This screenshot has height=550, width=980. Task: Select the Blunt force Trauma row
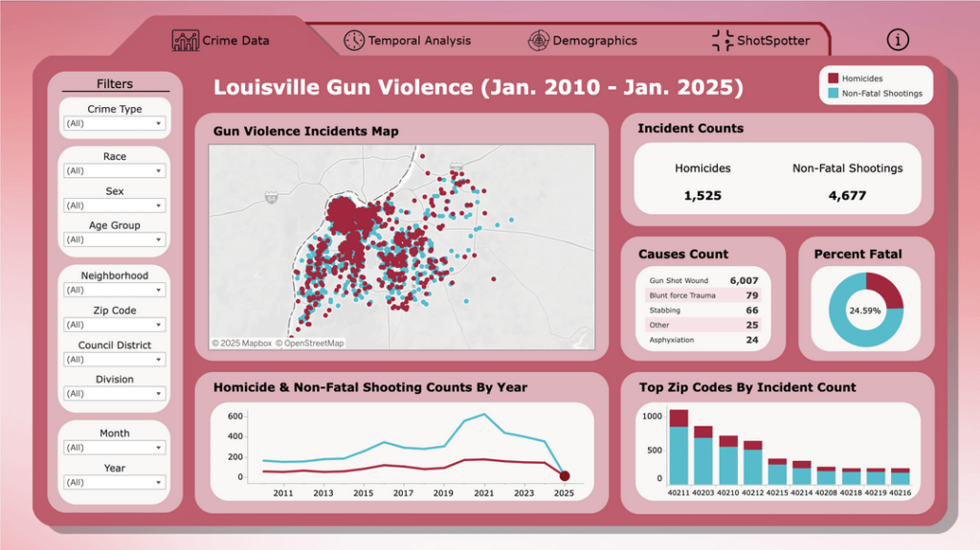[703, 295]
